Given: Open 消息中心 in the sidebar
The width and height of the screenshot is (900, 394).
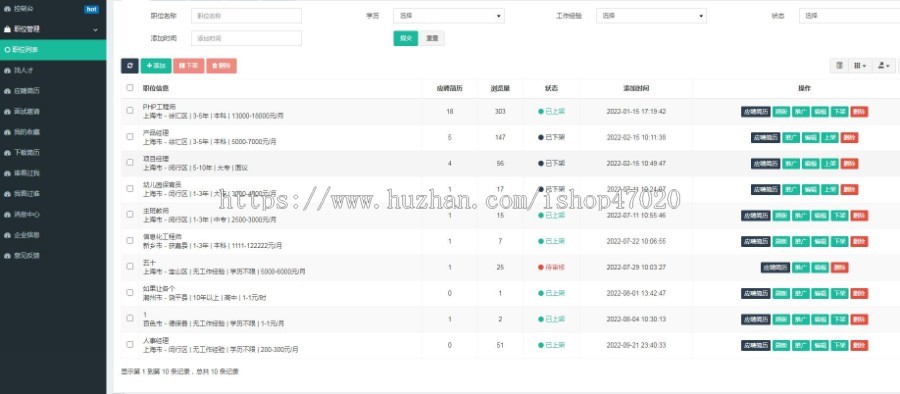Looking at the screenshot, I should click(53, 214).
